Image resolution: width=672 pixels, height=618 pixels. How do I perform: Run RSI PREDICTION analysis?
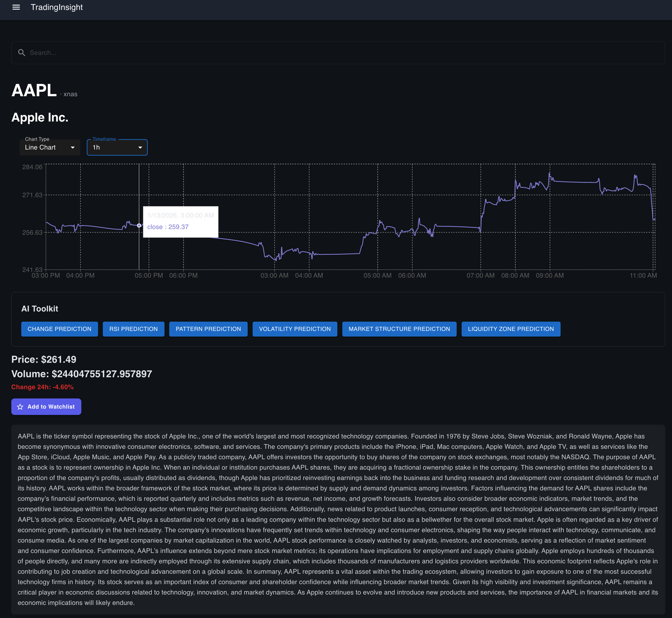point(134,329)
